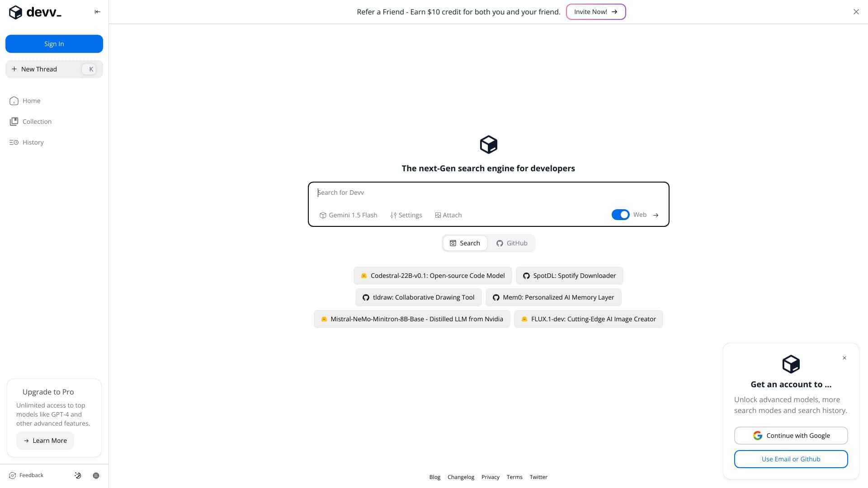Open language options via the globe icon

[x=96, y=475]
